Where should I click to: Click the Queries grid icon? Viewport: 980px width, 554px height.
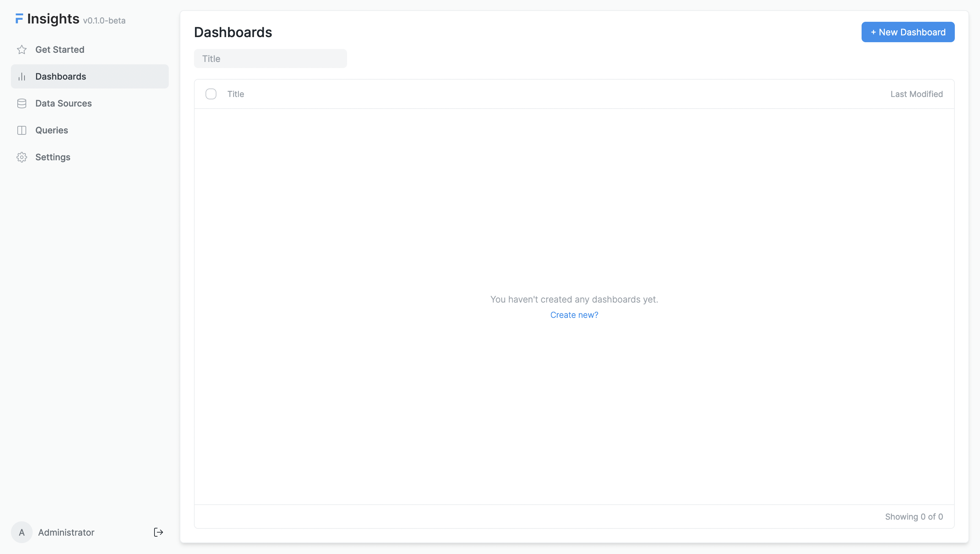click(21, 130)
